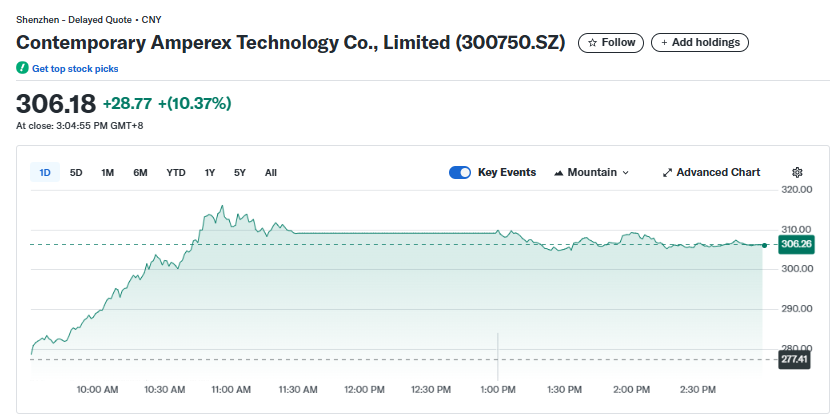The height and width of the screenshot is (419, 840).
Task: Open Get top stock picks link
Action: [x=75, y=69]
